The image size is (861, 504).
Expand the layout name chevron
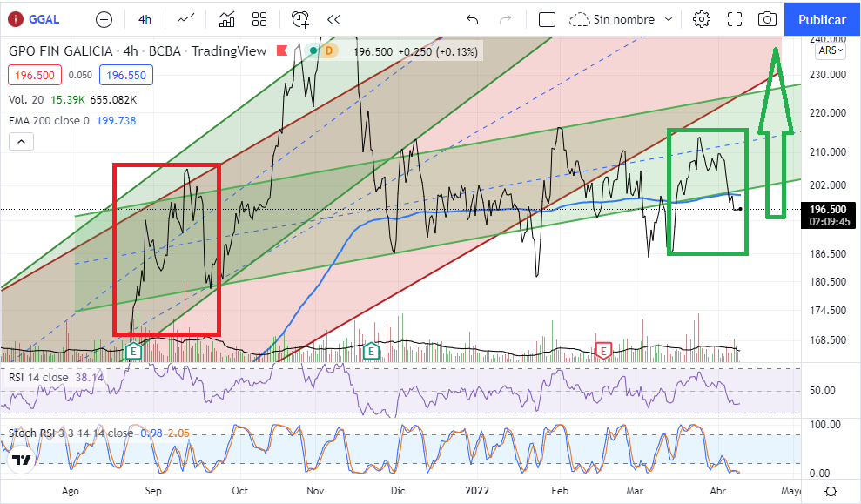click(669, 20)
